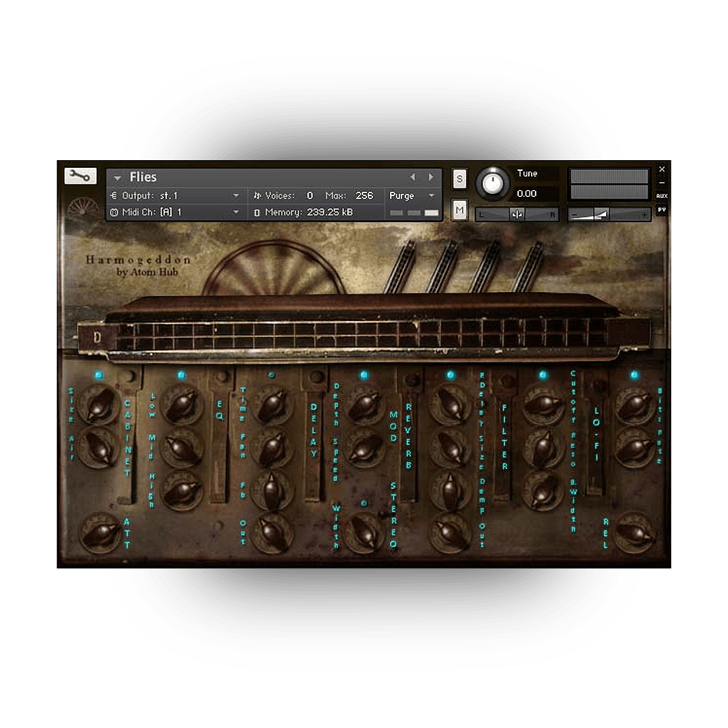Select next preset with right arrow

click(x=431, y=177)
